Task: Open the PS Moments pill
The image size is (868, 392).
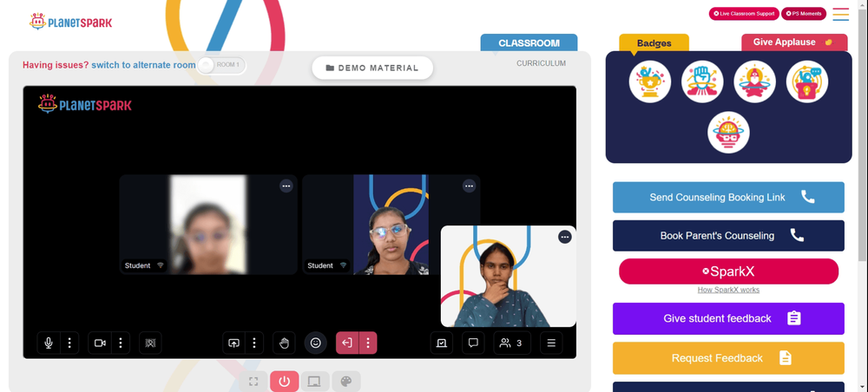Action: coord(803,14)
